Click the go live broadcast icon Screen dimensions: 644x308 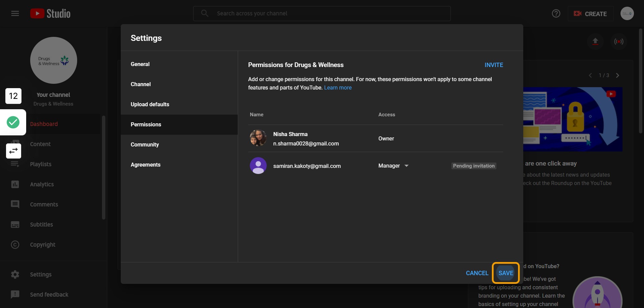(x=619, y=41)
